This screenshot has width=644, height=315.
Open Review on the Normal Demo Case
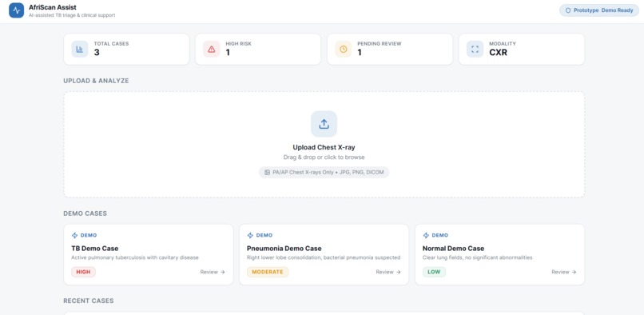click(564, 272)
